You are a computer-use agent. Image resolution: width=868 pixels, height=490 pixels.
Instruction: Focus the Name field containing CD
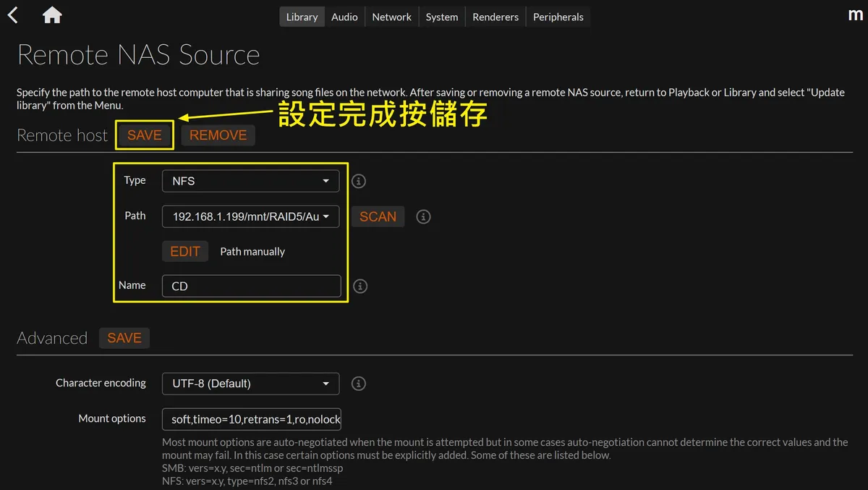click(251, 286)
